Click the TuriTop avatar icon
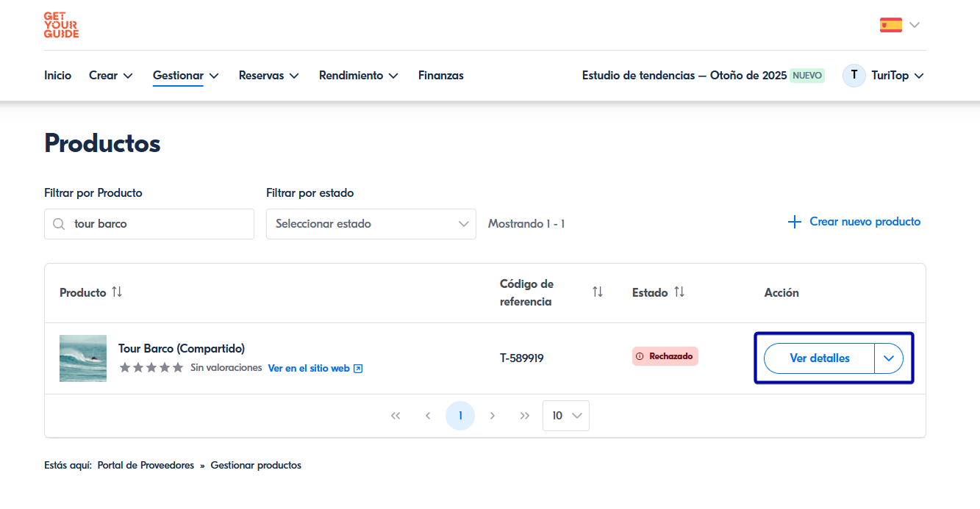Viewport: 980px width, 509px height. (x=854, y=75)
